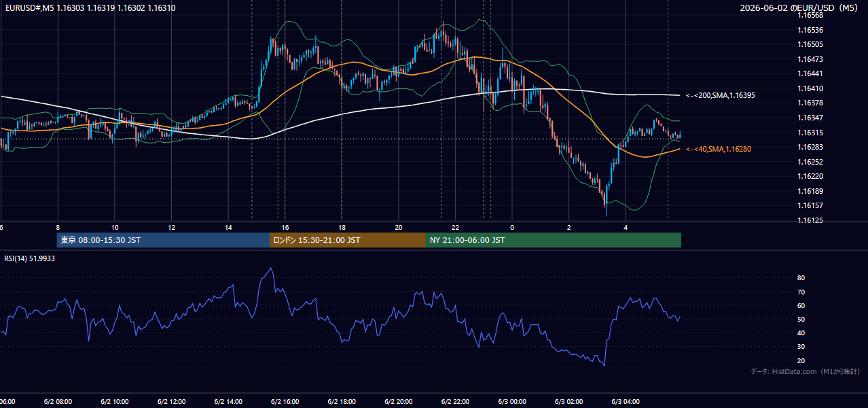Click price axis value 1.16125

pos(810,220)
